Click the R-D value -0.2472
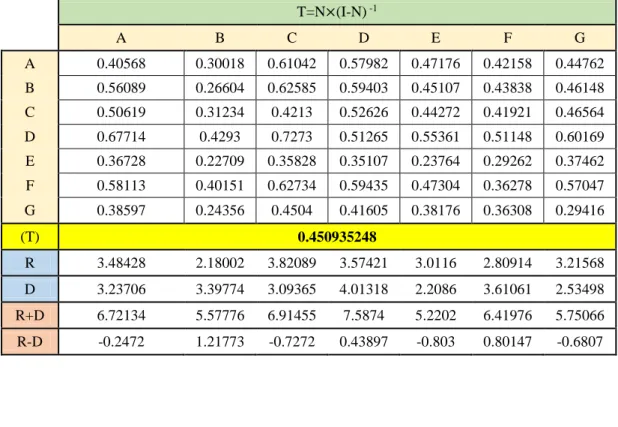 (121, 341)
